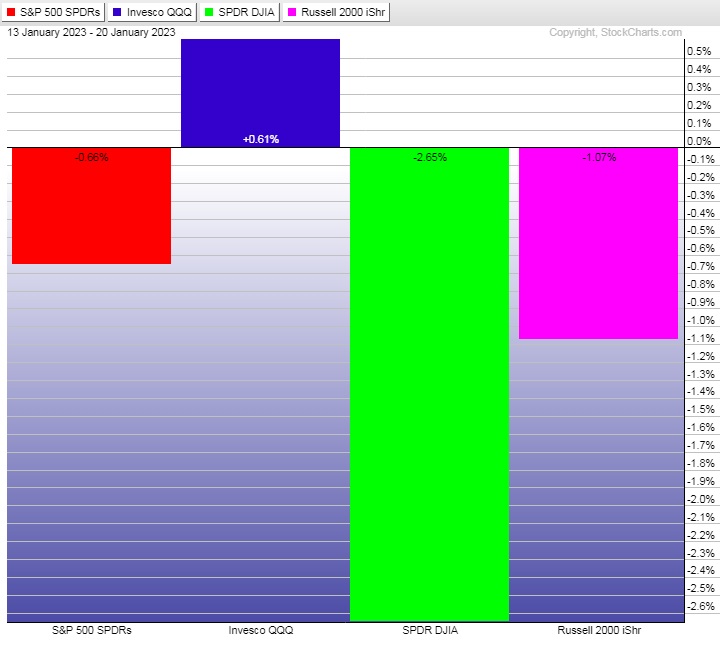Click the -1.0% y-axis tick label
This screenshot has height=645, width=720.
pos(701,320)
